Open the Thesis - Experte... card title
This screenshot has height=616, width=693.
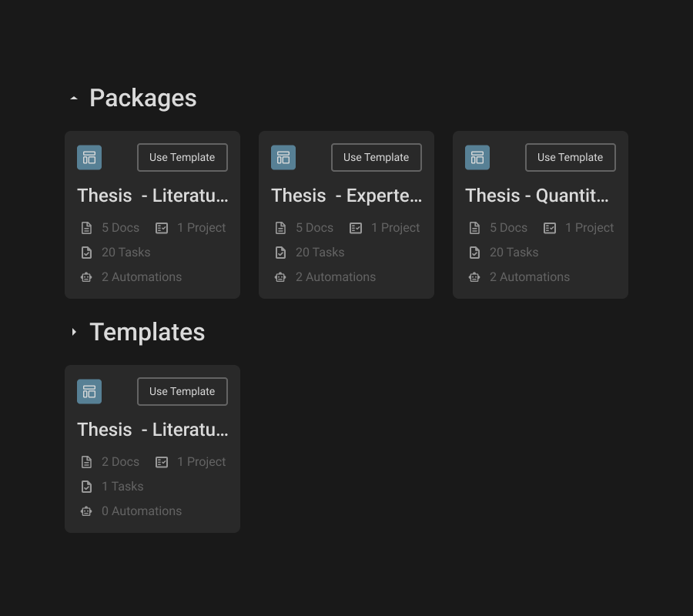click(x=346, y=196)
